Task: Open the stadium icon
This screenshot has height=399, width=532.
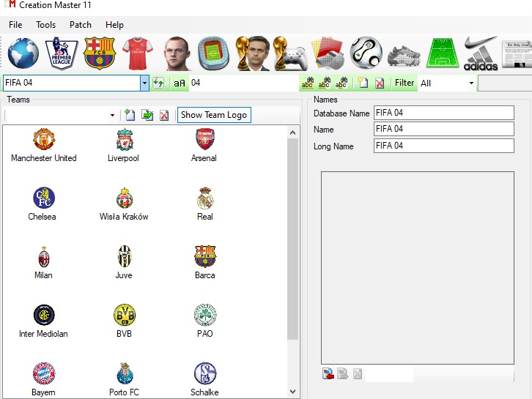Action: [214, 53]
